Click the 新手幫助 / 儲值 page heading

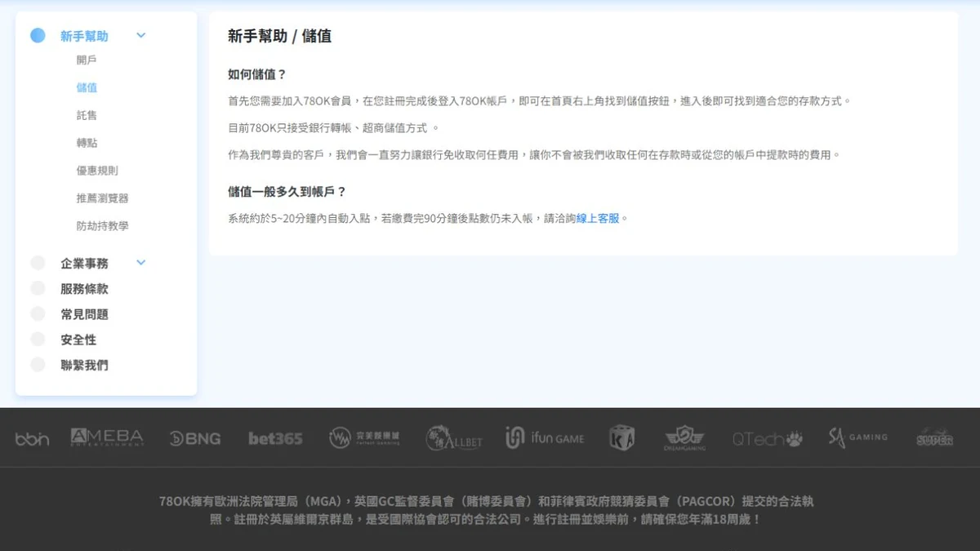tap(279, 36)
